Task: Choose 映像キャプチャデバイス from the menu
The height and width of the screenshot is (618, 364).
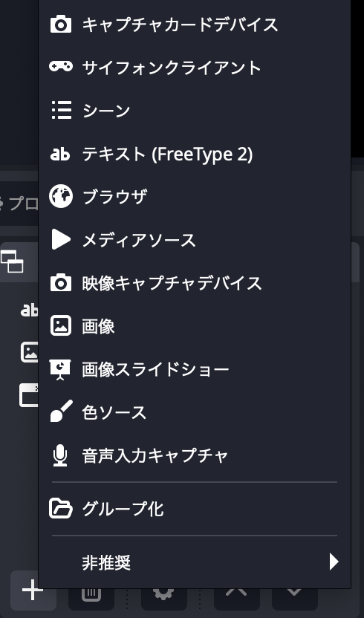Action: coord(195,283)
